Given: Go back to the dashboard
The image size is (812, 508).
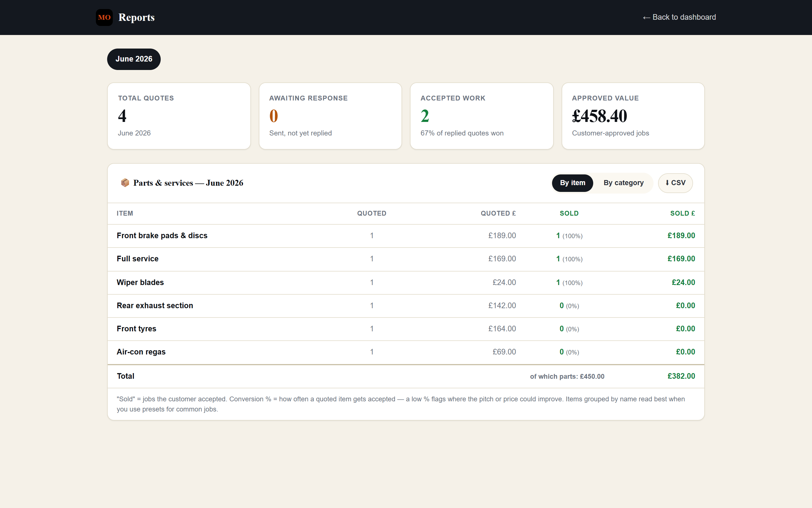Looking at the screenshot, I should [x=679, y=17].
